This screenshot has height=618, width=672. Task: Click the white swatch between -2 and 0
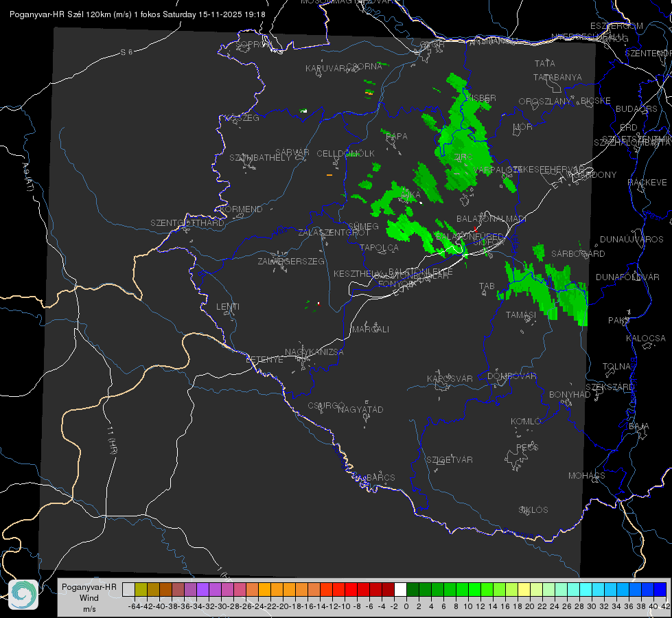[x=400, y=590]
